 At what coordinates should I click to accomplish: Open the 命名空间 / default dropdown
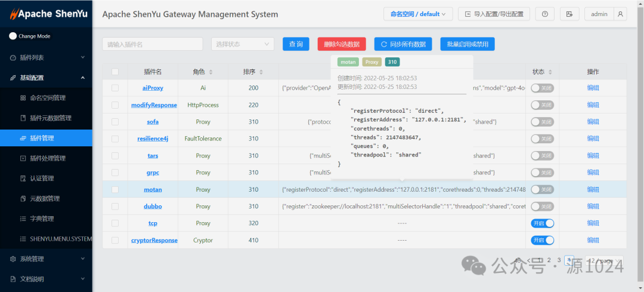pos(418,14)
